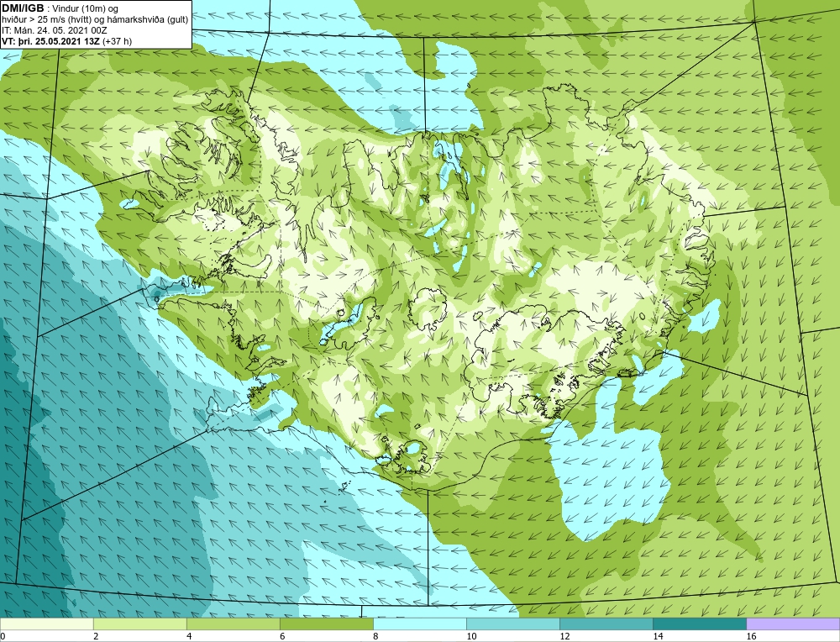Screen dimensions: 840x642
Task: Click the 12–14 m/s teal legend swatch
Action: (x=606, y=624)
